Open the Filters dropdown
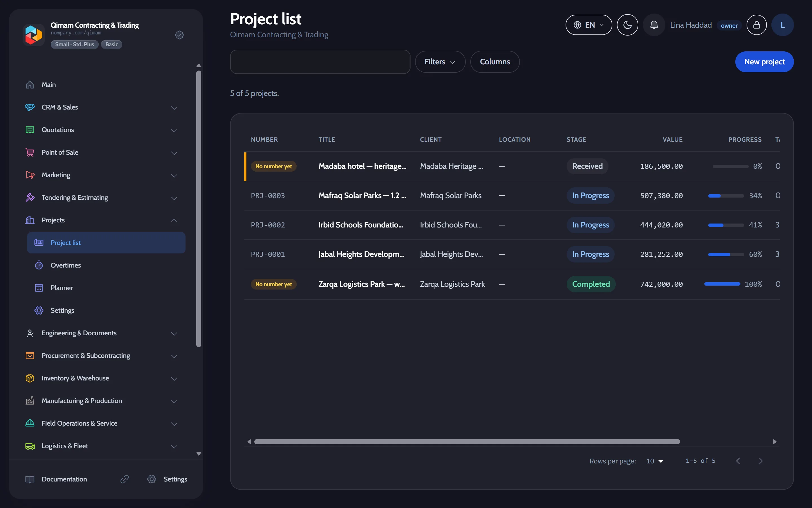 click(x=440, y=62)
